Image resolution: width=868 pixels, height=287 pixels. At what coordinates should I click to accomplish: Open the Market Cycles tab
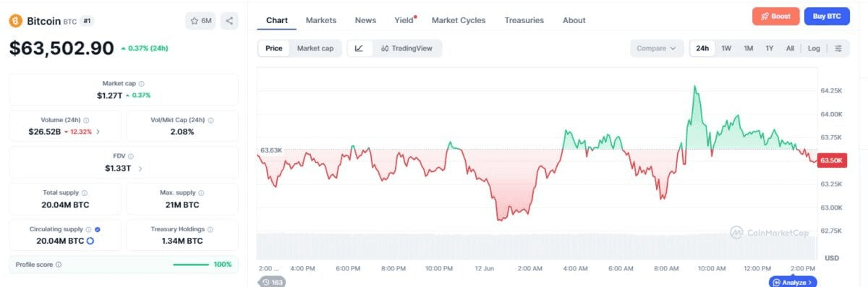[x=459, y=20]
